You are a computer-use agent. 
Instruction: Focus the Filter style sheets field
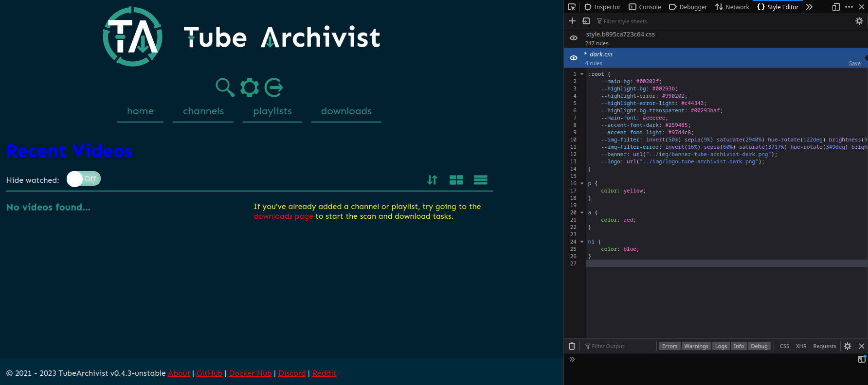pyautogui.click(x=723, y=21)
